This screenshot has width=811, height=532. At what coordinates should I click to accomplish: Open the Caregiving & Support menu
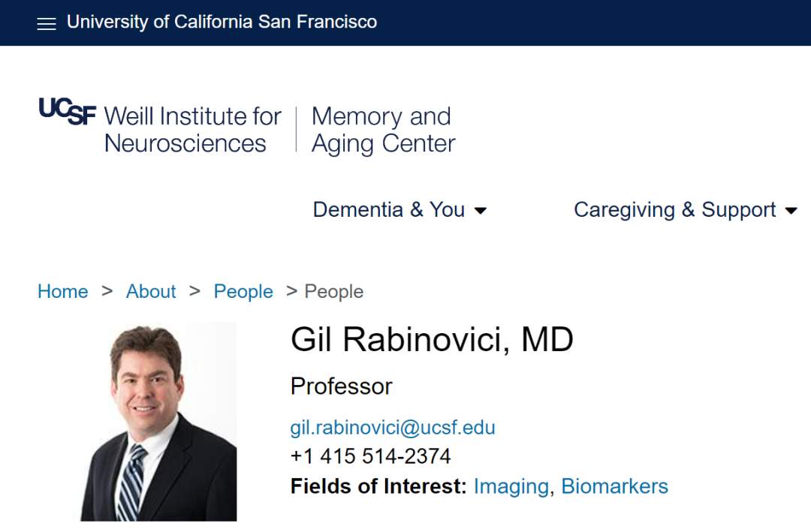coord(674,210)
